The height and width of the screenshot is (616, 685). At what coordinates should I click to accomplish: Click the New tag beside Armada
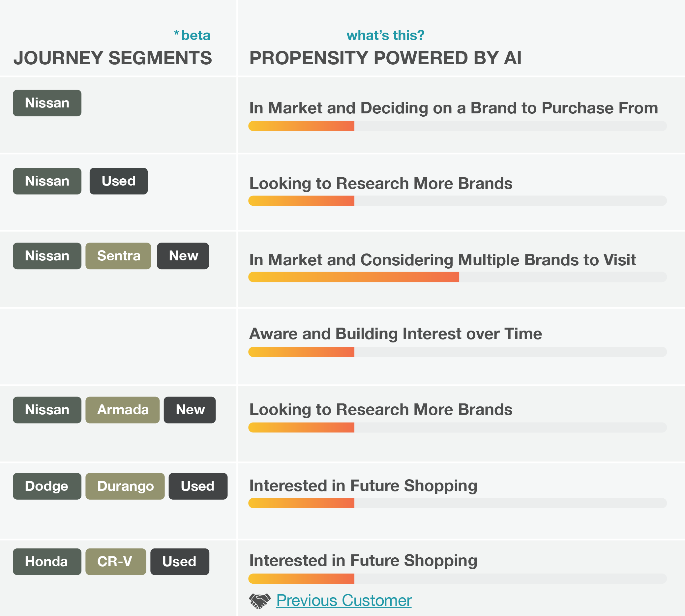tap(190, 410)
